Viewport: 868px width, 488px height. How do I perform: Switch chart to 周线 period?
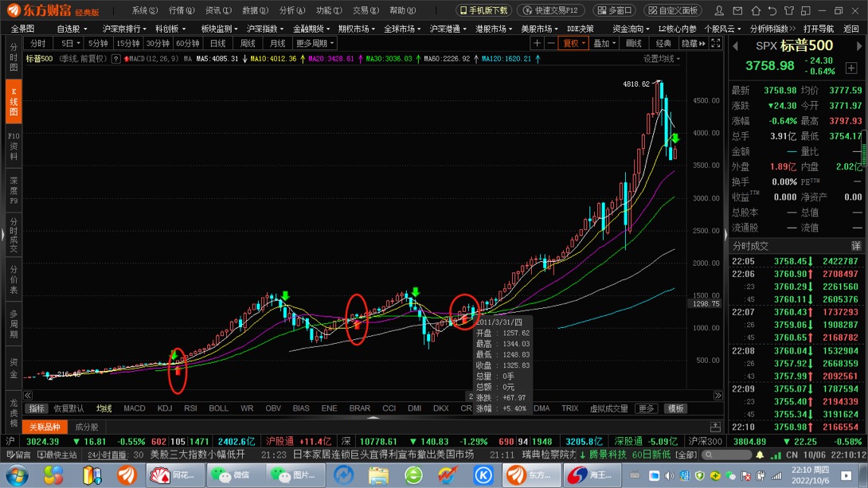pyautogui.click(x=248, y=43)
